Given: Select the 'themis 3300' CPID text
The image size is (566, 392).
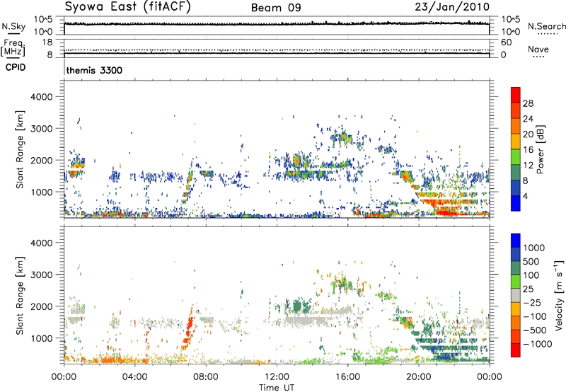Looking at the screenshot, I should pyautogui.click(x=94, y=70).
